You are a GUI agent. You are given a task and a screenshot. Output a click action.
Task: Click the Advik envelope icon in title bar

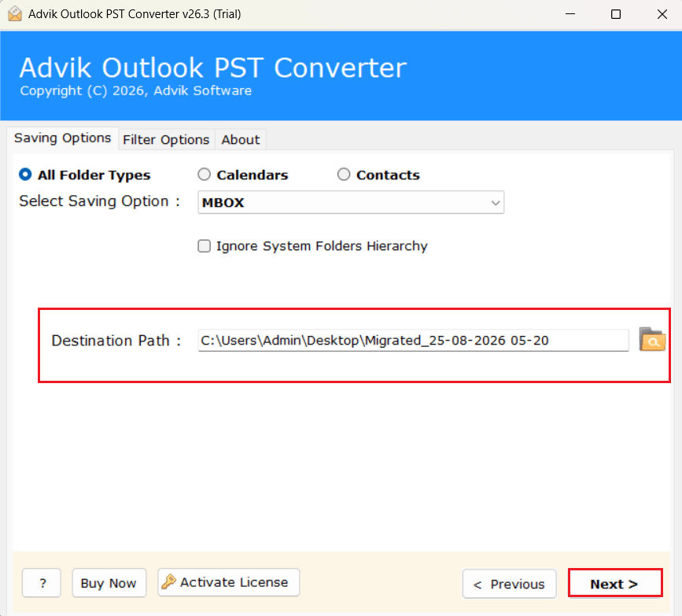(x=14, y=14)
